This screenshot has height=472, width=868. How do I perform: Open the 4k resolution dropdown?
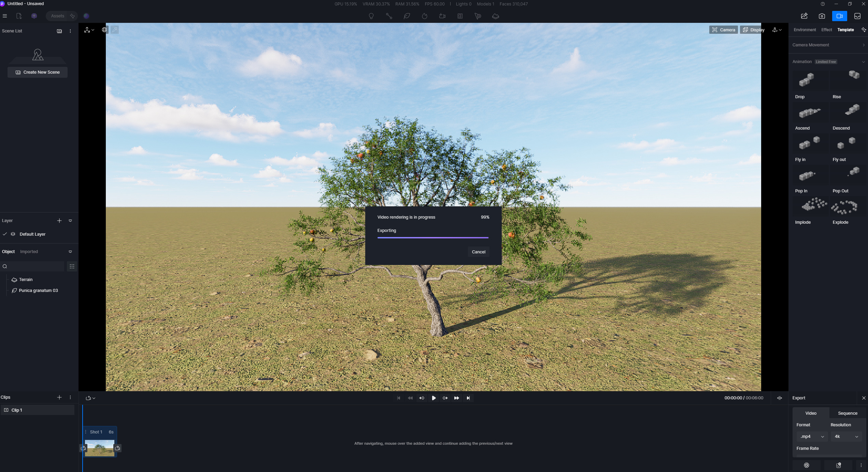click(846, 437)
